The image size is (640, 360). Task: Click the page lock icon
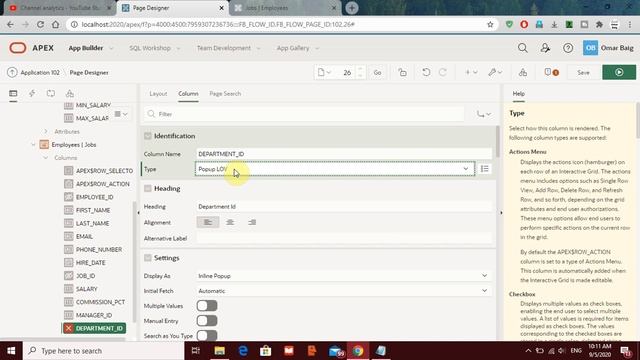[402, 72]
